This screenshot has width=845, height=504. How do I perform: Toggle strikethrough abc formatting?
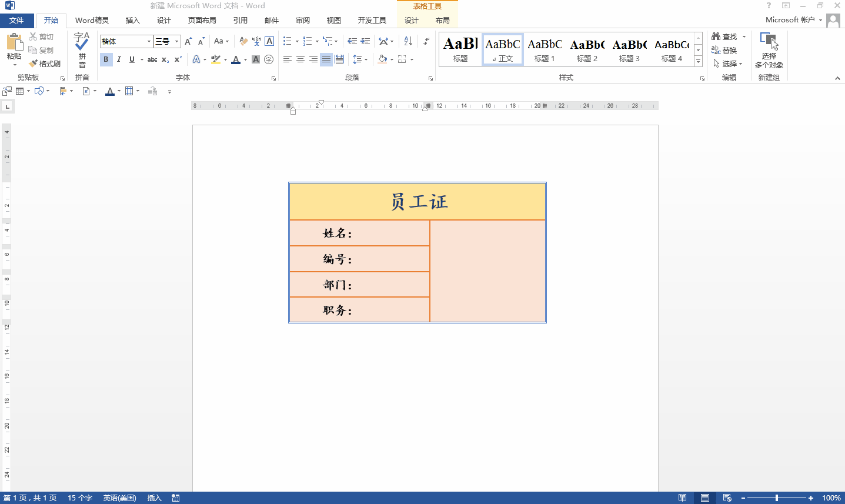point(152,59)
